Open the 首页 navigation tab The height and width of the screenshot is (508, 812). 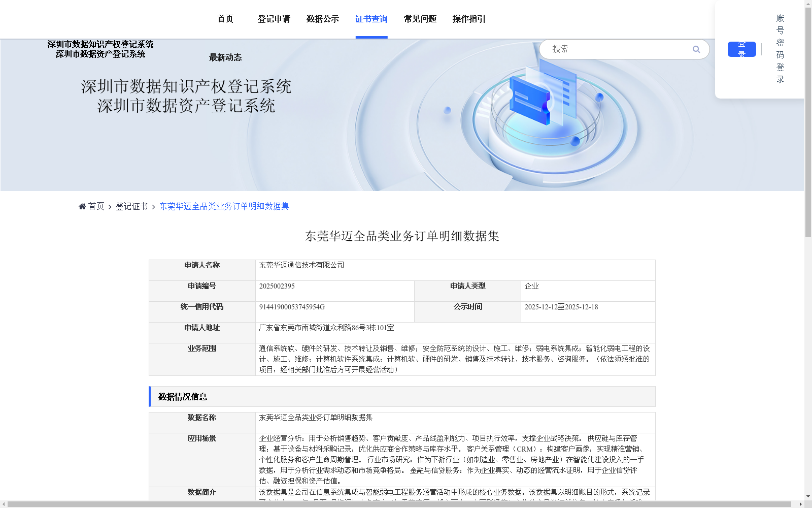[225, 19]
